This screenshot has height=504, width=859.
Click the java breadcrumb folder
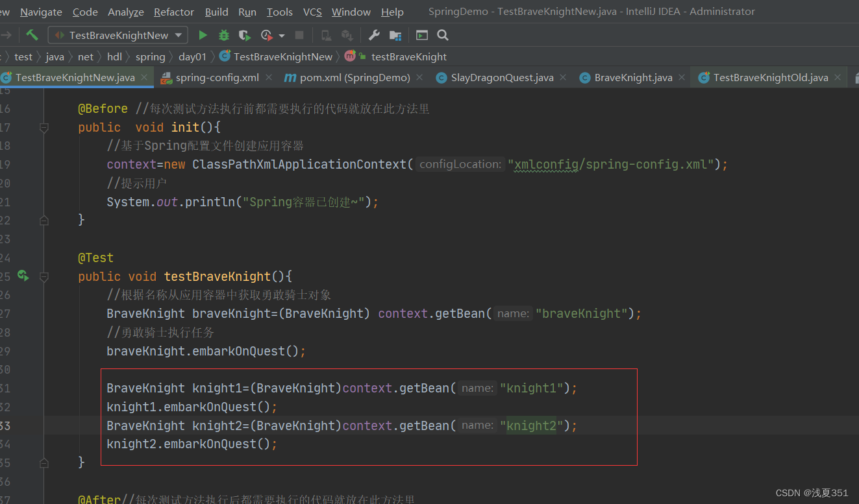[x=55, y=56]
